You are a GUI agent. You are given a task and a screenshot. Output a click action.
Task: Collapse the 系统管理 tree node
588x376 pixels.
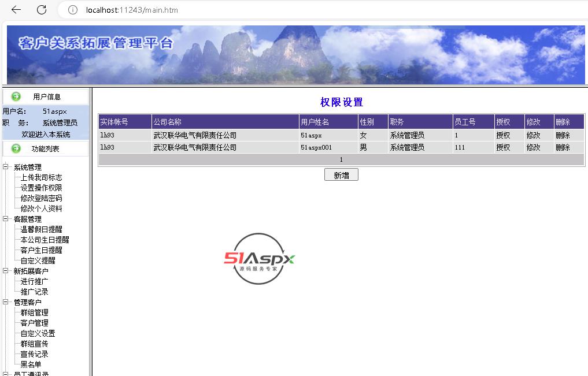click(6, 167)
